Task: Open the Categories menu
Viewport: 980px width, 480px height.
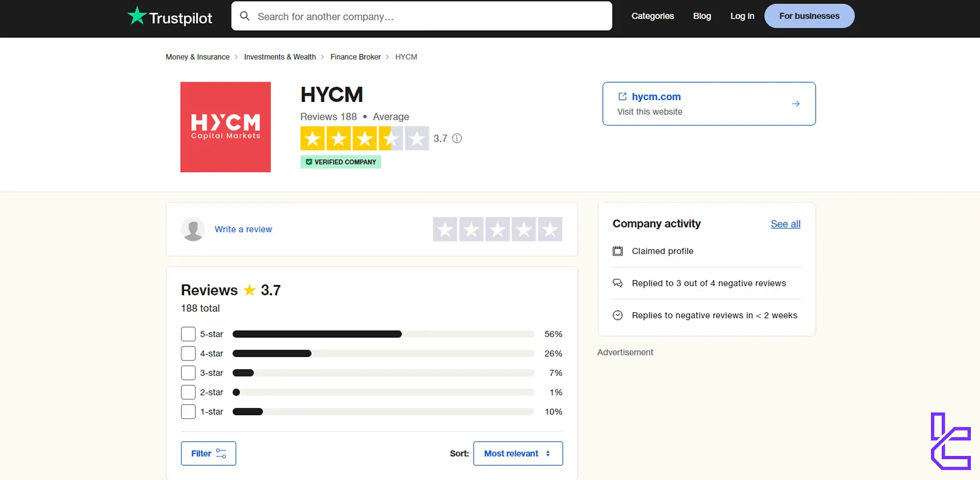Action: pos(652,16)
